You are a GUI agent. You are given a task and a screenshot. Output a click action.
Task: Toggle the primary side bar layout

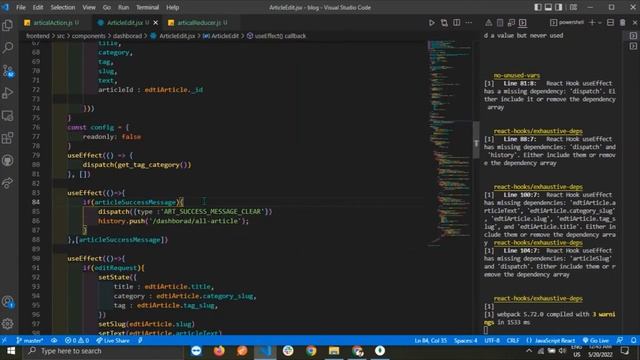[538, 7]
